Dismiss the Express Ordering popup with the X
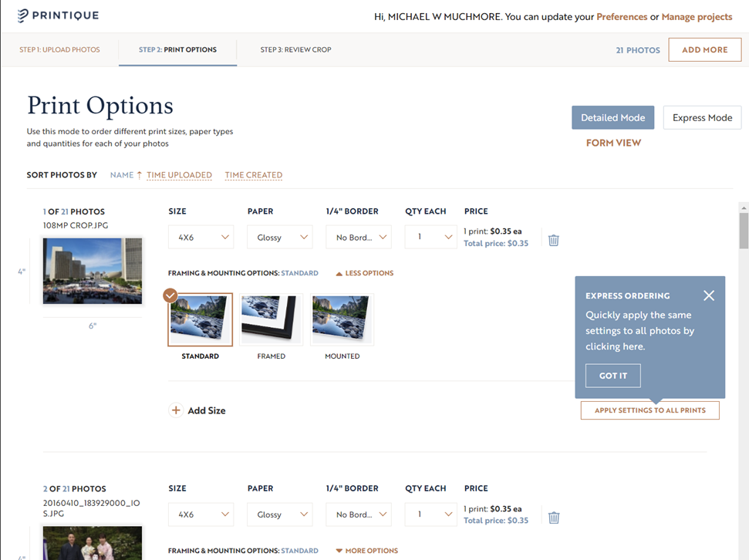749x560 pixels. coord(709,295)
